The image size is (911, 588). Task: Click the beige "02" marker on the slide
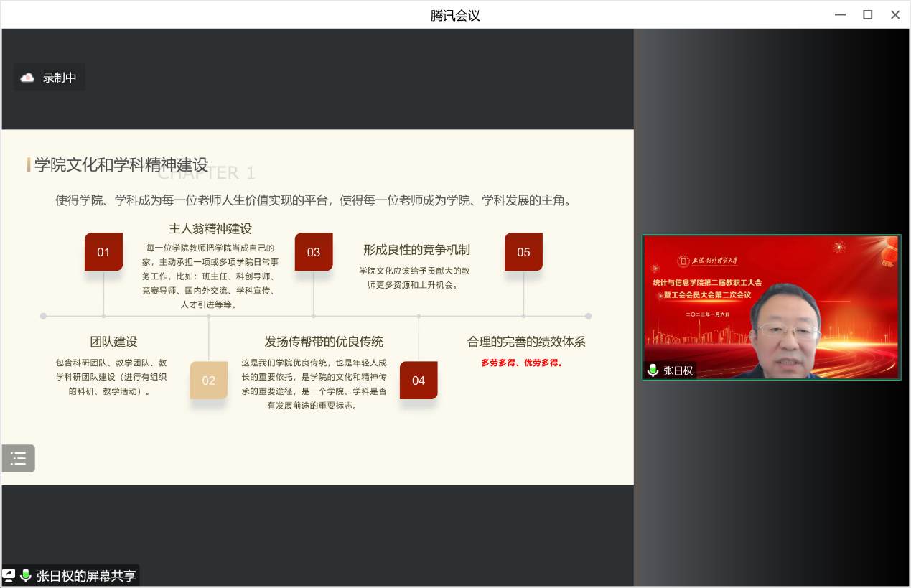(209, 381)
